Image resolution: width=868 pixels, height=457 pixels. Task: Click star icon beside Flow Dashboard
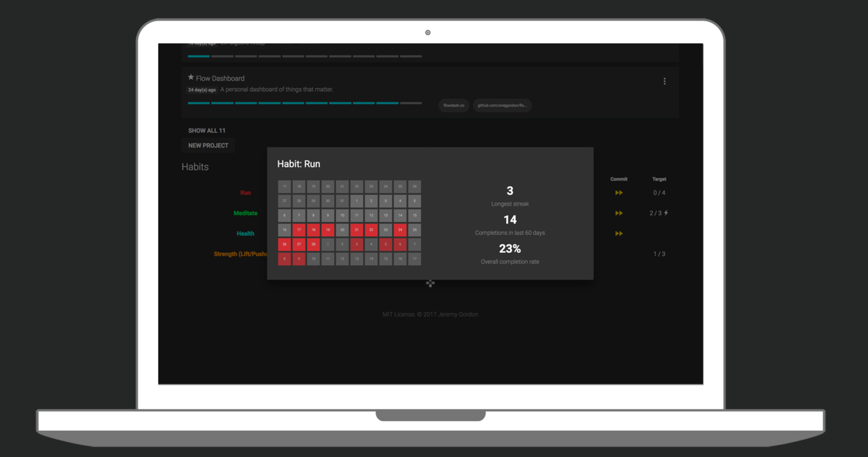[191, 78]
